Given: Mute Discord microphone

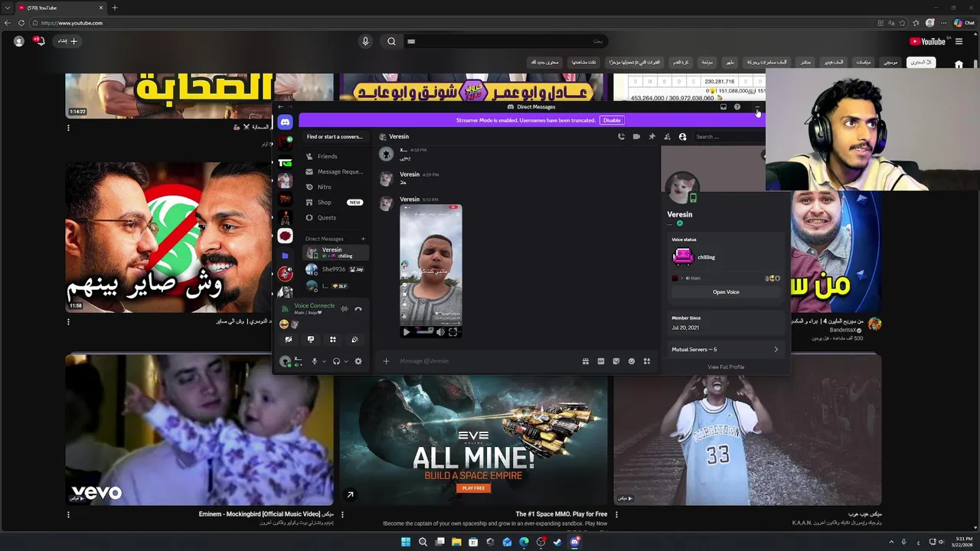Looking at the screenshot, I should (x=314, y=361).
